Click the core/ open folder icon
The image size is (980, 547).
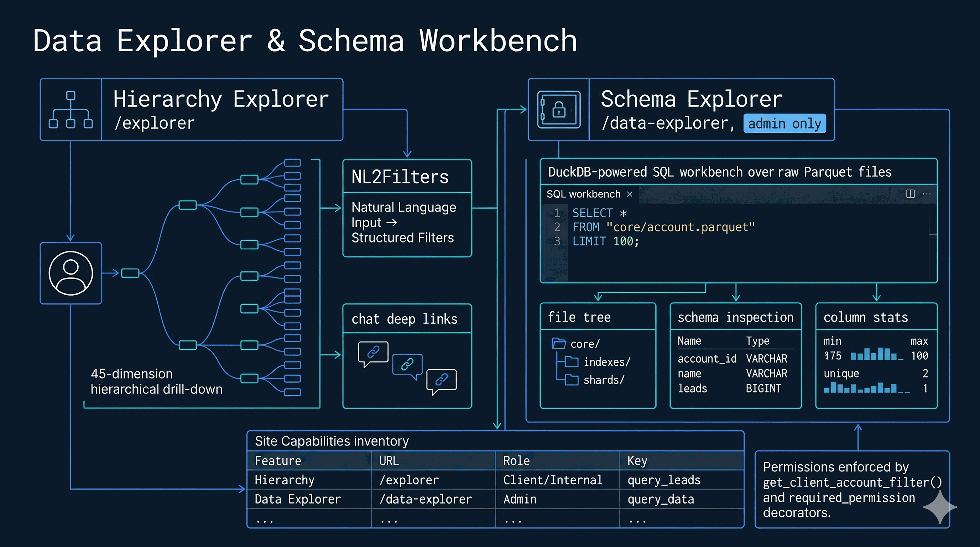pos(559,343)
